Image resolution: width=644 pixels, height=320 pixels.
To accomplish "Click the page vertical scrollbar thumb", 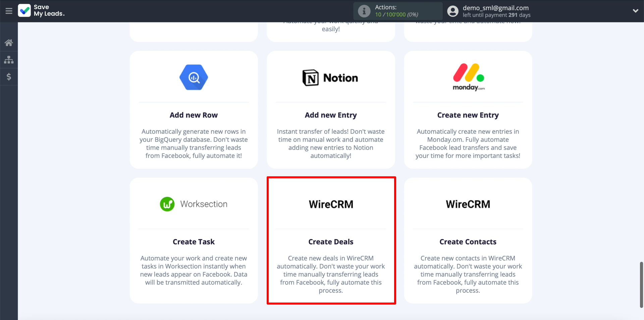I will point(641,285).
